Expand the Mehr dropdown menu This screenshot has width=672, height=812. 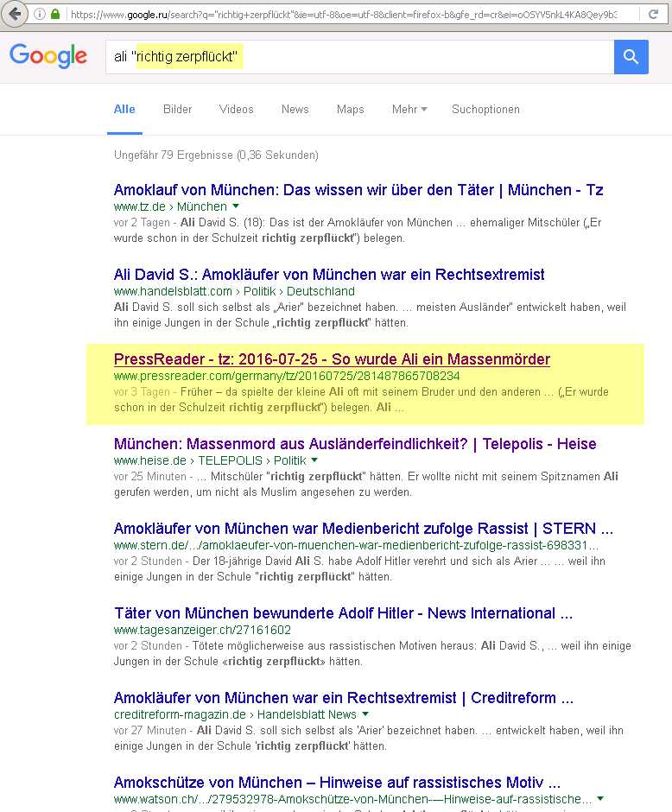pos(409,109)
